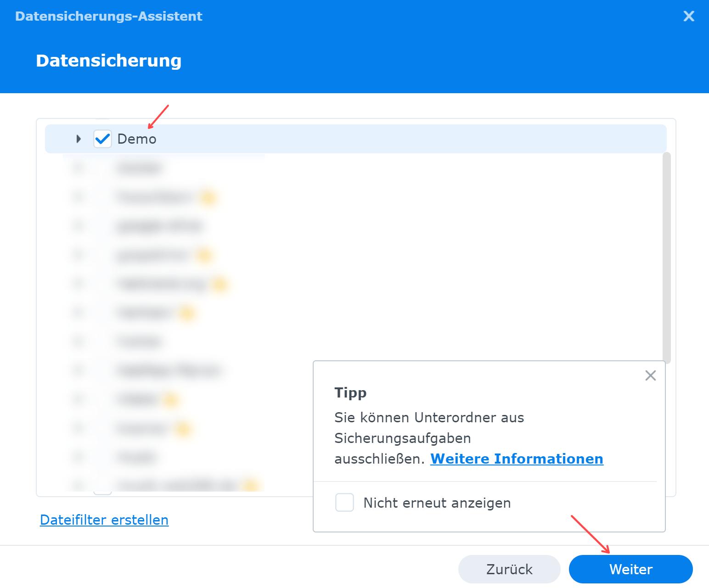This screenshot has width=709, height=588.
Task: Click the Datensicherung page heading
Action: click(x=109, y=61)
